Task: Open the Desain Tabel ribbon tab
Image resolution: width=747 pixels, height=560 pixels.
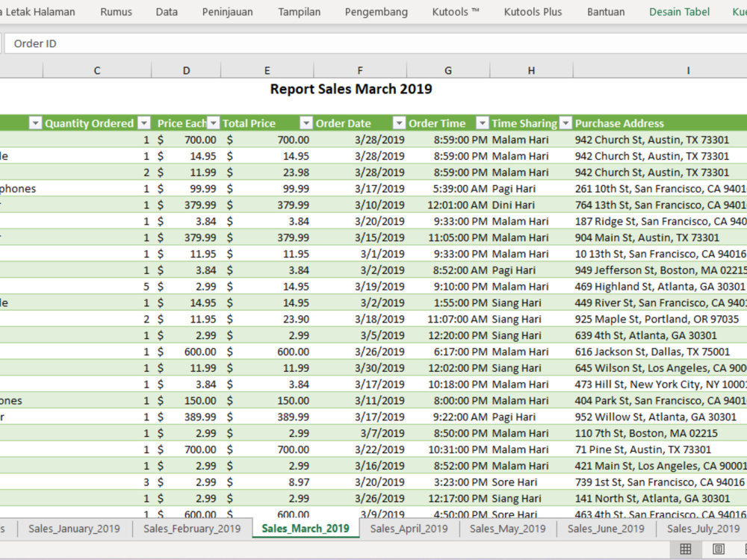Action: coord(679,12)
